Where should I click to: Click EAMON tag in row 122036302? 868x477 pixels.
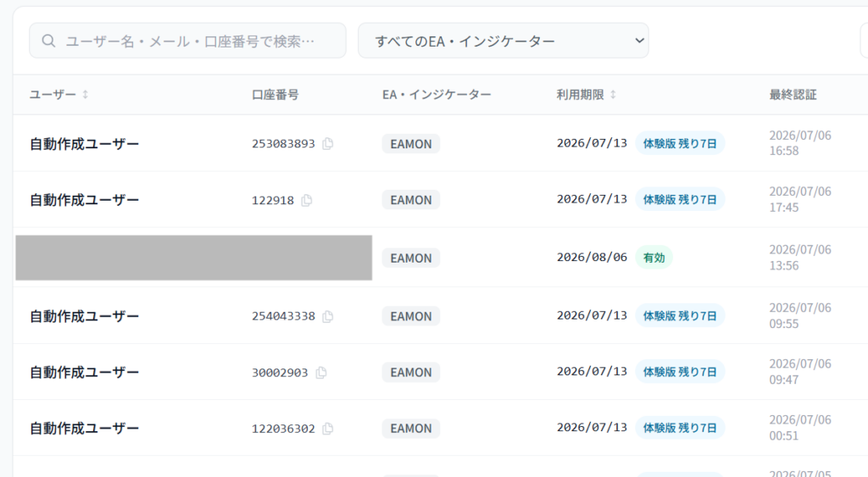pyautogui.click(x=411, y=429)
